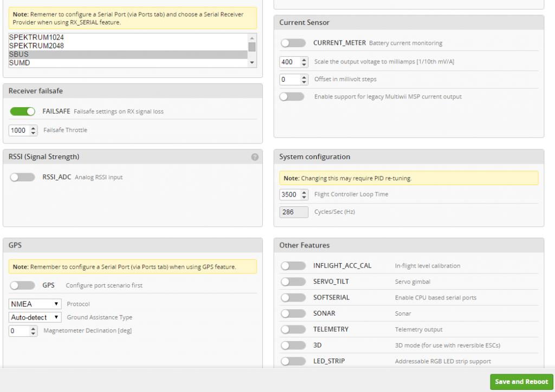
Task: Turn on LED_STRIP support
Action: click(293, 361)
